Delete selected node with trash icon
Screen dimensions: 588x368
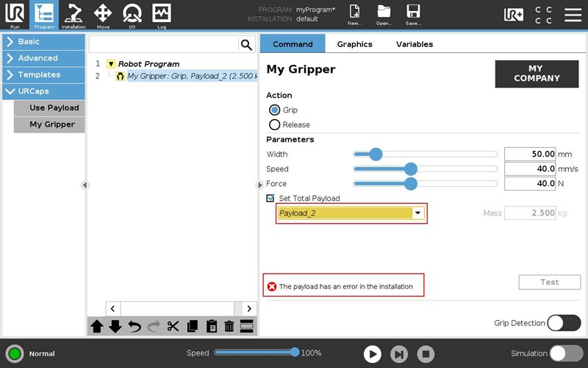[229, 327]
